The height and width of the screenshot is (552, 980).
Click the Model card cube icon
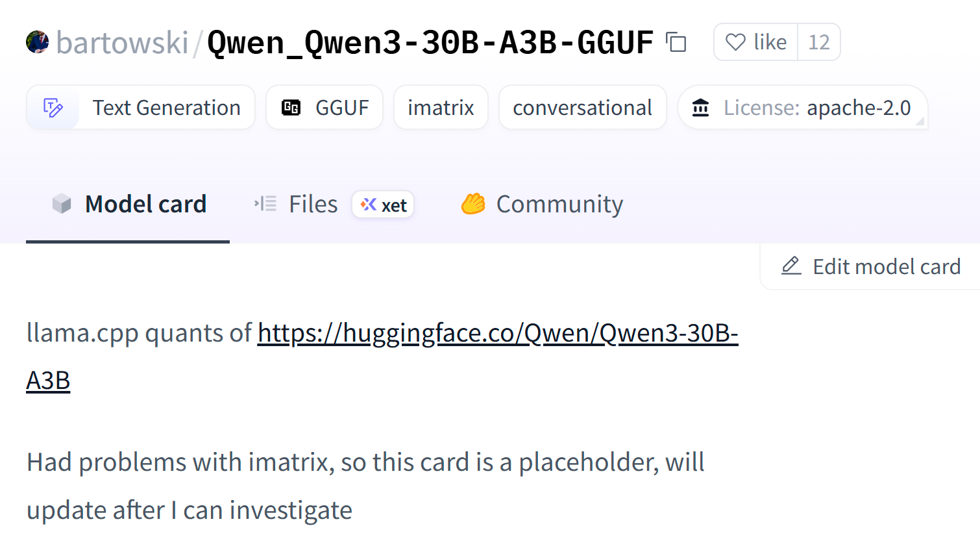(x=62, y=204)
